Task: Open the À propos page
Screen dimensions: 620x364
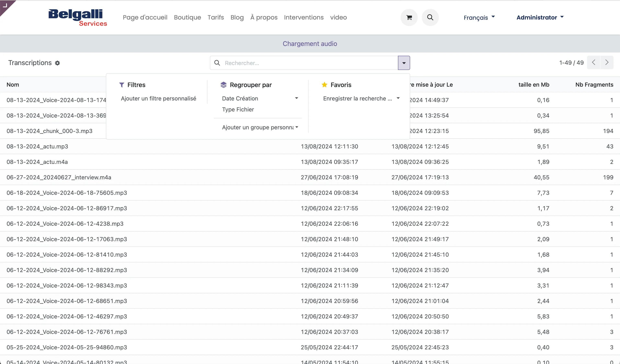Action: click(264, 17)
